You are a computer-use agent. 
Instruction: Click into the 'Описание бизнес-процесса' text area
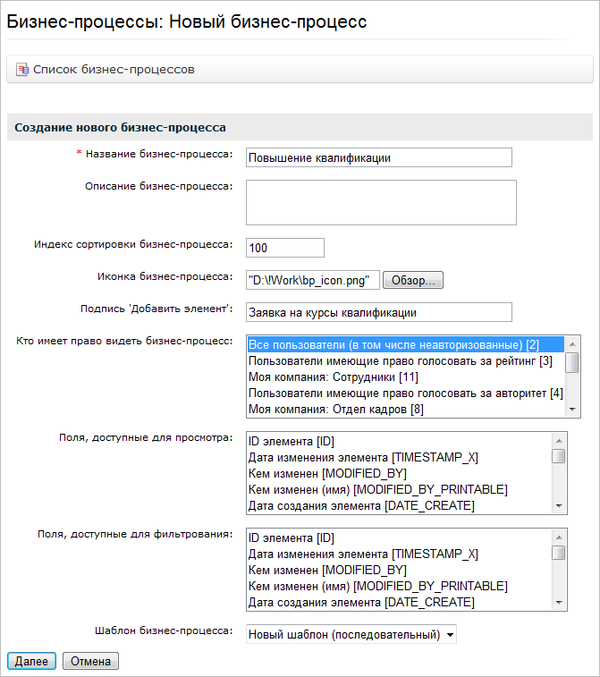point(380,202)
